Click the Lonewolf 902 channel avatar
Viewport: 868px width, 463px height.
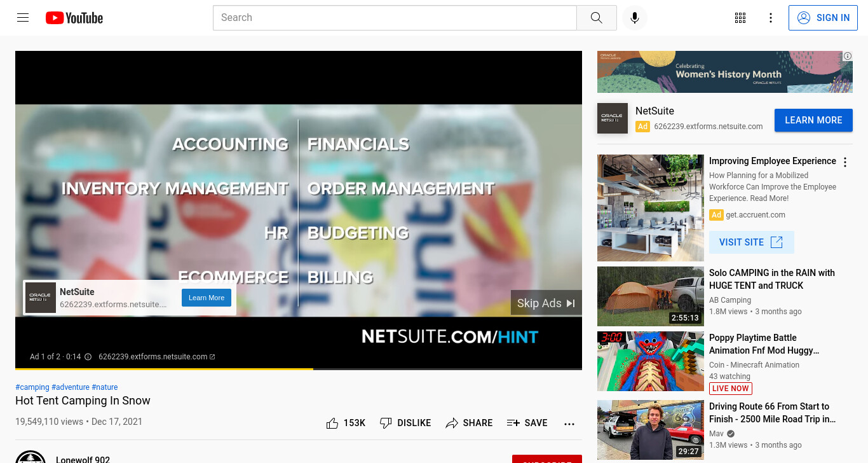[31, 458]
